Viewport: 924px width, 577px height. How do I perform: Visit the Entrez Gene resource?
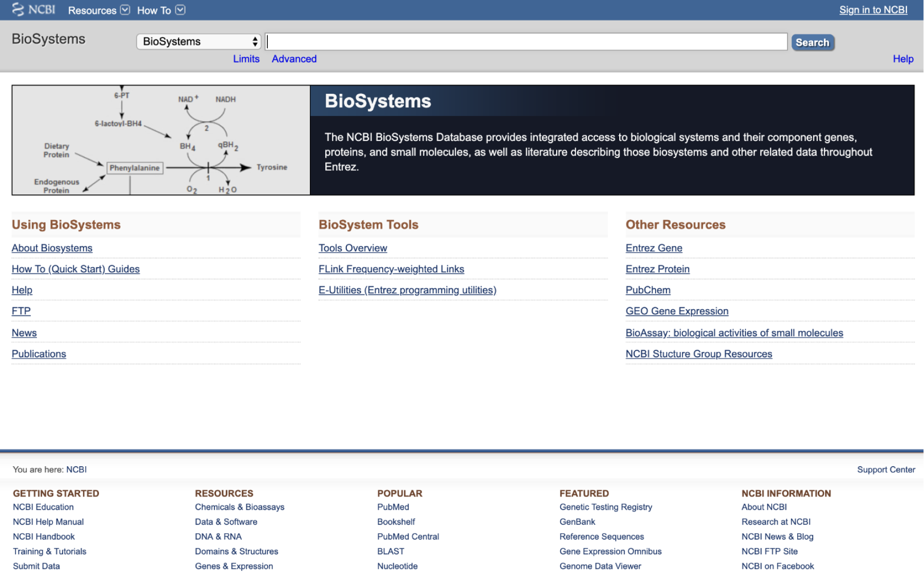tap(654, 248)
